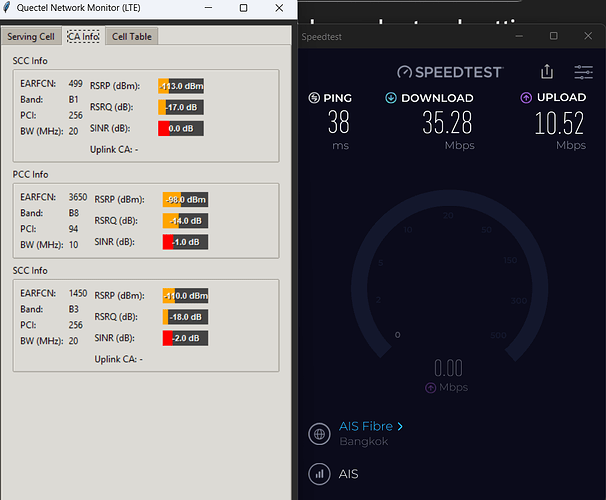Image resolution: width=606 pixels, height=500 pixels.
Task: Click the download arrow icon beside DOWNLOAD
Action: [x=391, y=98]
